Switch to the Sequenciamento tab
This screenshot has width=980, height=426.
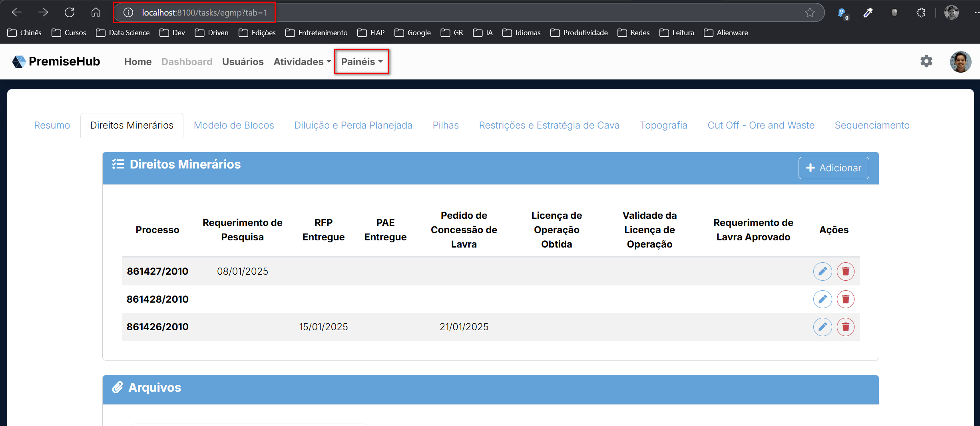pyautogui.click(x=872, y=125)
